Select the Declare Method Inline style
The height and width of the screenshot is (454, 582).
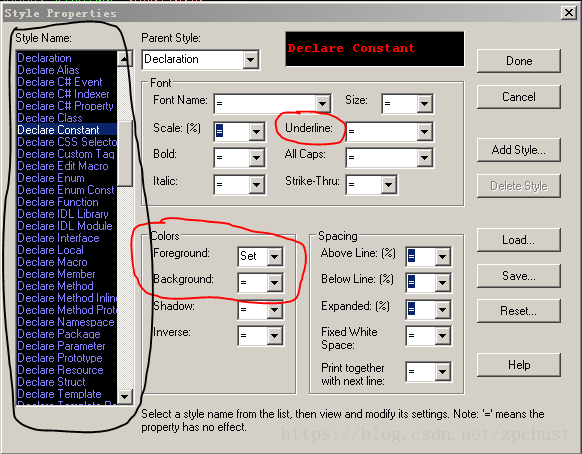click(67, 298)
